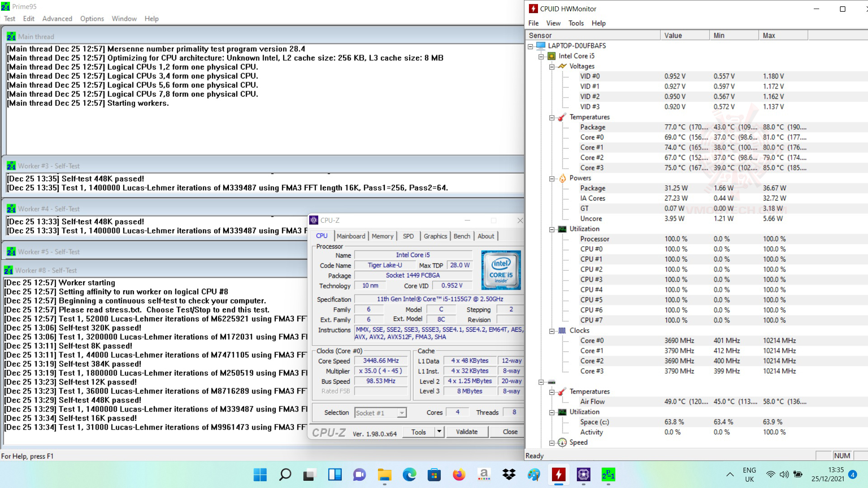
Task: Click the Validate button in CPU-Z
Action: 467,432
